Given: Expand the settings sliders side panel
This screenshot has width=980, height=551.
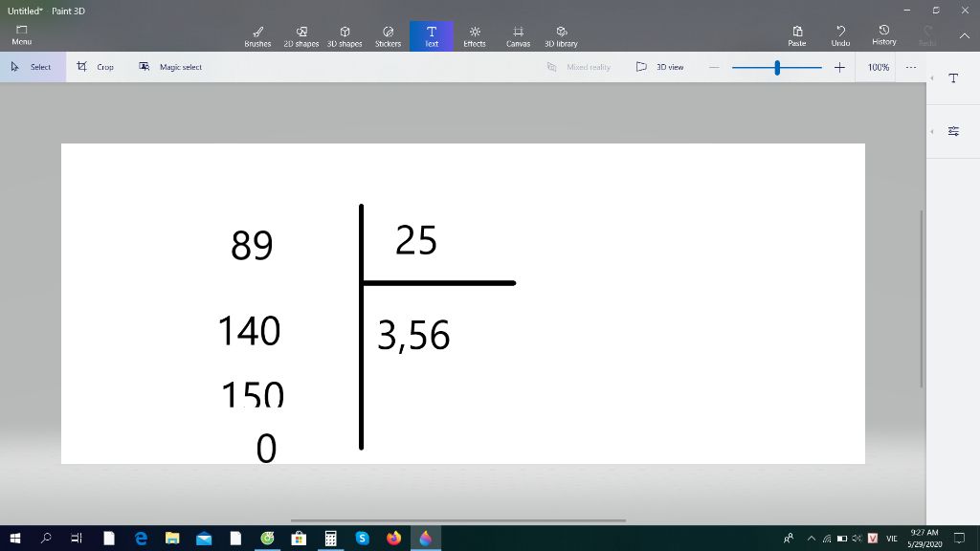Looking at the screenshot, I should click(x=953, y=131).
